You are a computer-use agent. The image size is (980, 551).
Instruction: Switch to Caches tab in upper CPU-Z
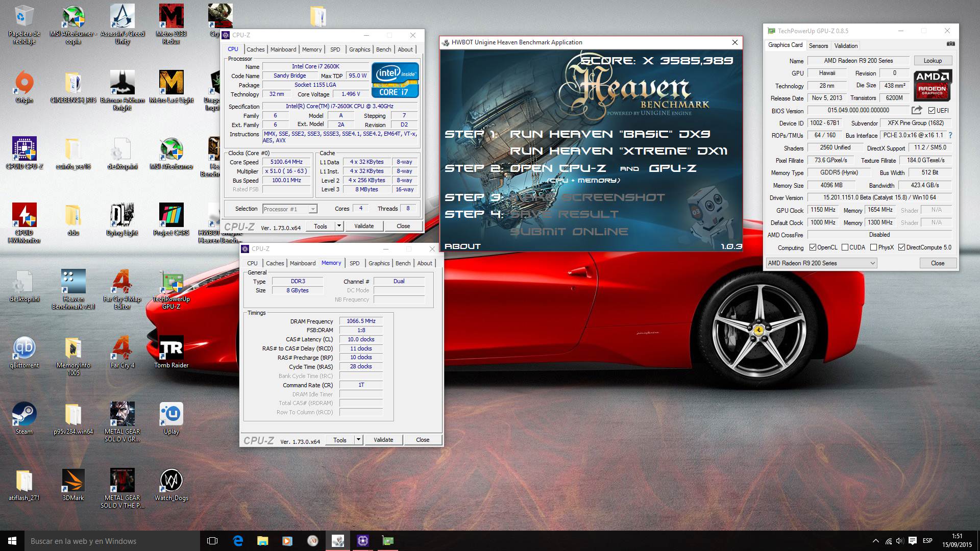pyautogui.click(x=255, y=49)
